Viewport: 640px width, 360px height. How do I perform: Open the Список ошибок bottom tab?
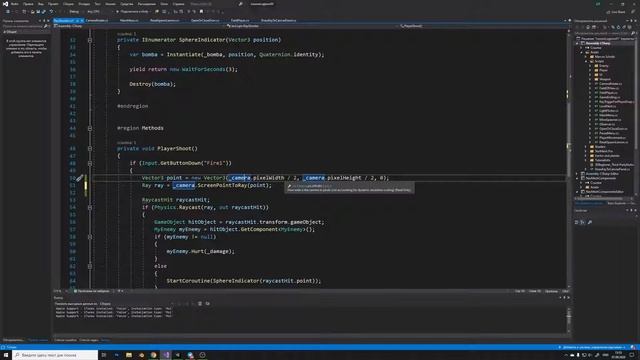click(65, 340)
